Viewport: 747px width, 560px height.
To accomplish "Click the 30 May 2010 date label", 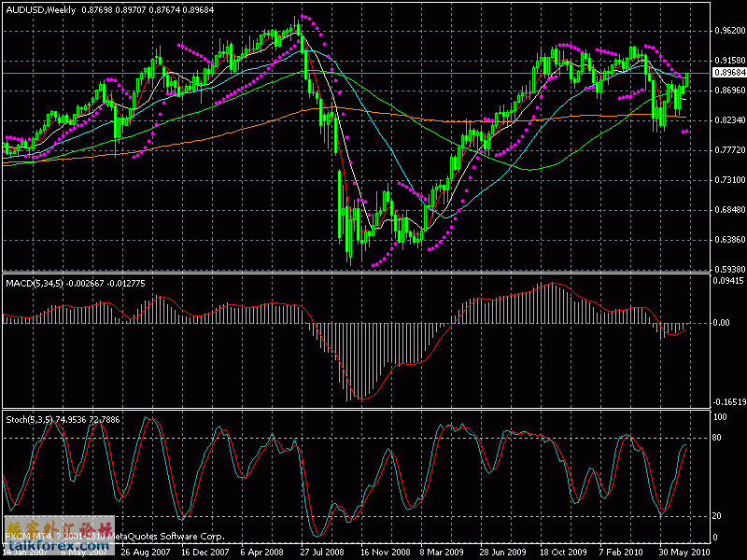I will (684, 553).
